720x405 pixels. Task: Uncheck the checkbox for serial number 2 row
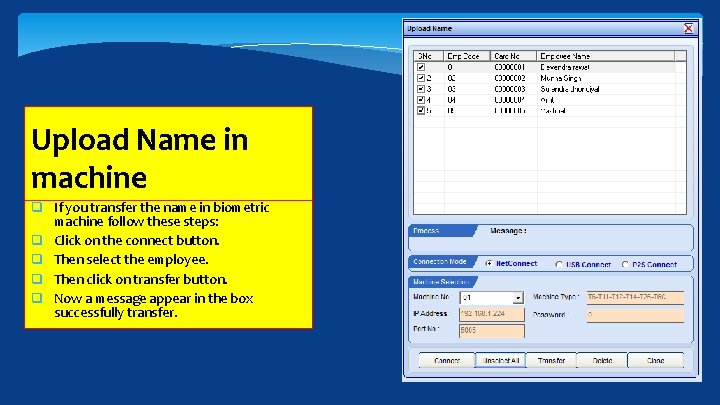tap(421, 78)
